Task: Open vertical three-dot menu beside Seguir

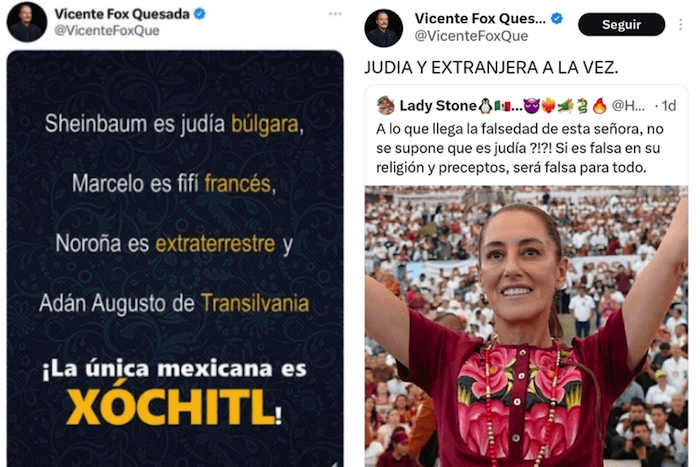Action: click(680, 25)
